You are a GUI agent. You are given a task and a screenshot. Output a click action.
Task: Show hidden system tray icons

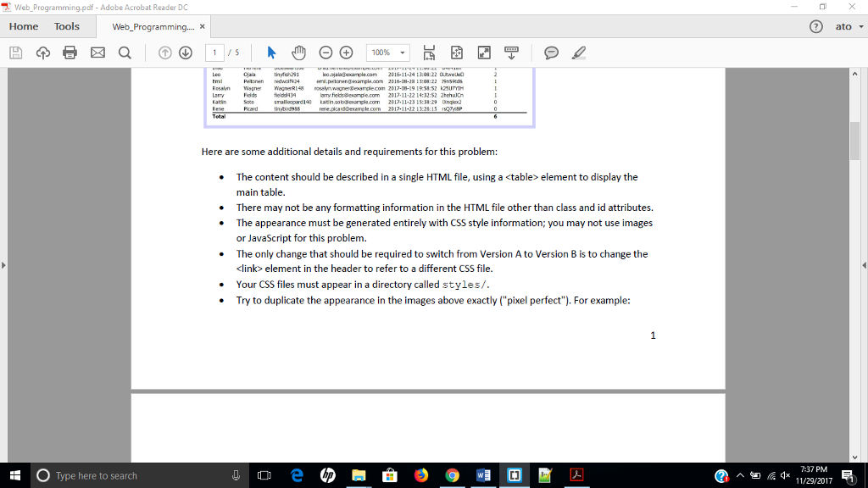[740, 475]
